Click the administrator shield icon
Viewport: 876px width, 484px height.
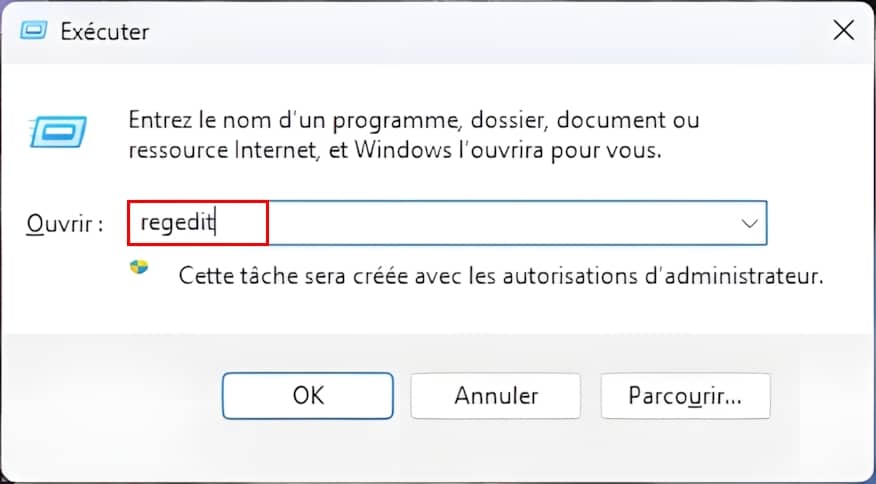pyautogui.click(x=139, y=268)
